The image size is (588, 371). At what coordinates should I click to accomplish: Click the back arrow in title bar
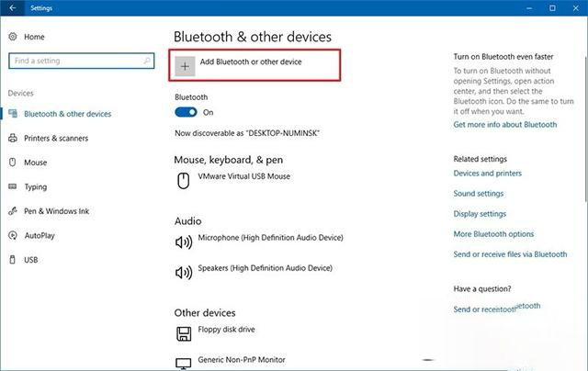11,8
